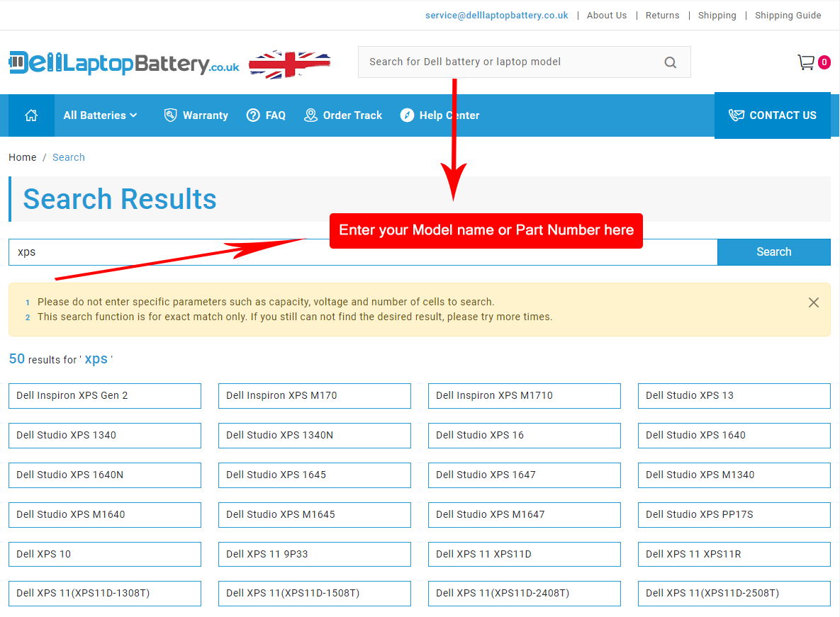Image resolution: width=840 pixels, height=617 pixels.
Task: Click the magnifier icon in header search
Action: coord(670,62)
